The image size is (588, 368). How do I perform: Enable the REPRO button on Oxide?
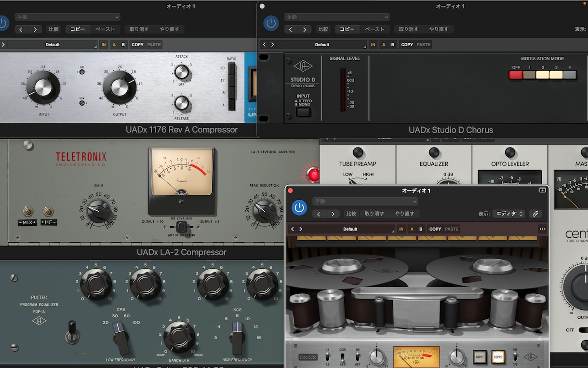[x=498, y=357]
